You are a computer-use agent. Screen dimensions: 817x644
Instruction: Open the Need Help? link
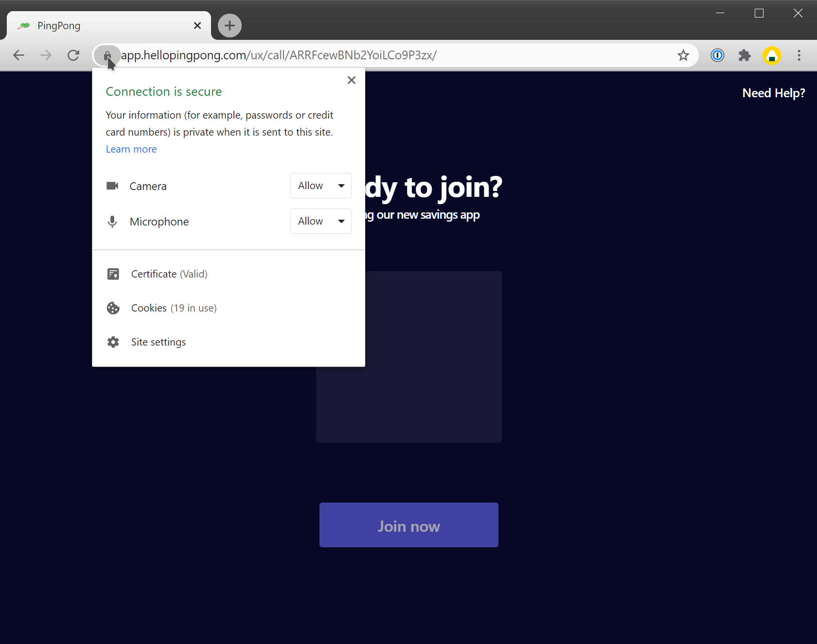pyautogui.click(x=774, y=93)
